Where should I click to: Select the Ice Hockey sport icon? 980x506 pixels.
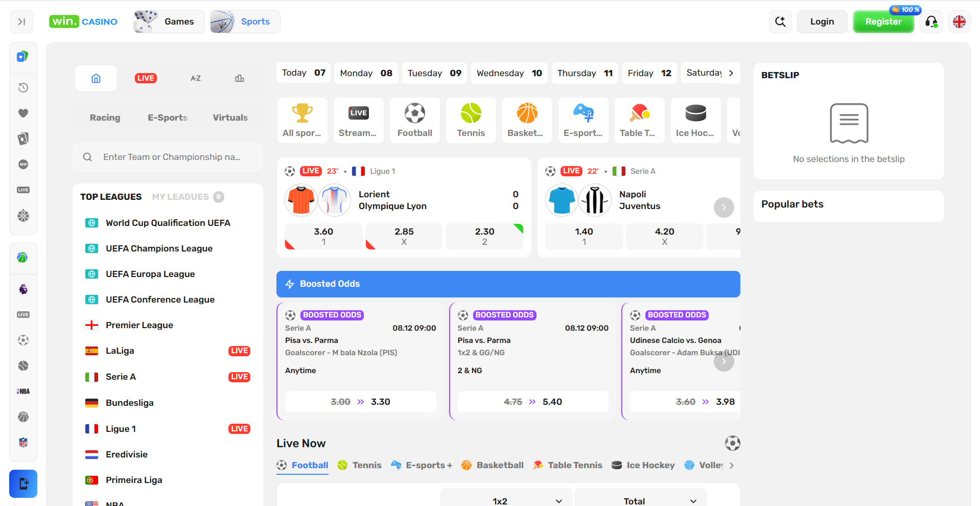tap(695, 120)
